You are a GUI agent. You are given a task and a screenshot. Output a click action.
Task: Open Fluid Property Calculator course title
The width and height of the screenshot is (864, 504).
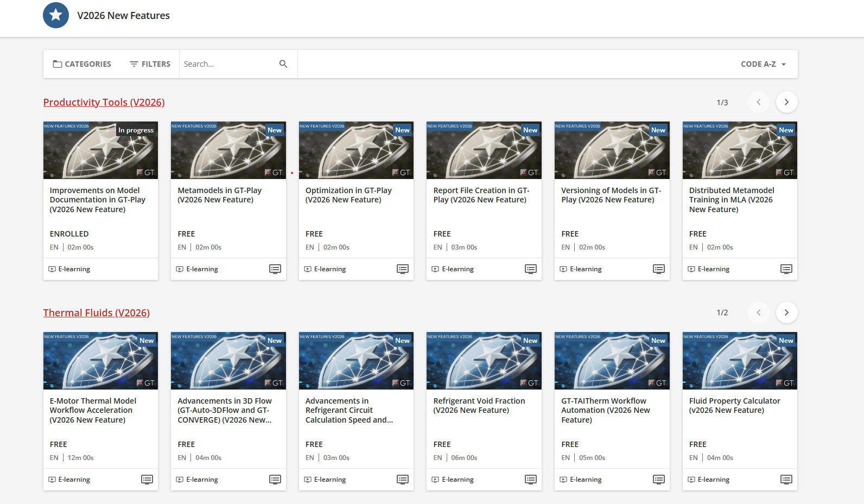[735, 406]
